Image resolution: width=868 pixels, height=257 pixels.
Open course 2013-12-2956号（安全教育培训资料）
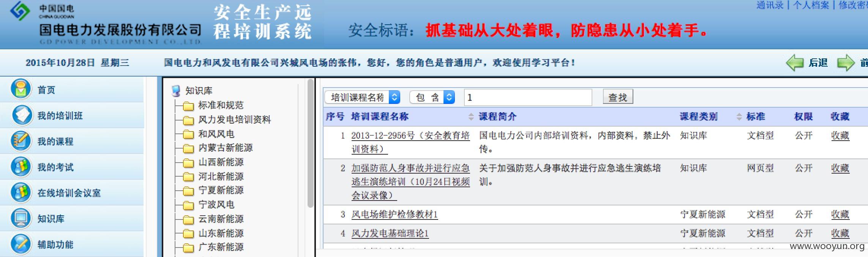click(x=410, y=142)
